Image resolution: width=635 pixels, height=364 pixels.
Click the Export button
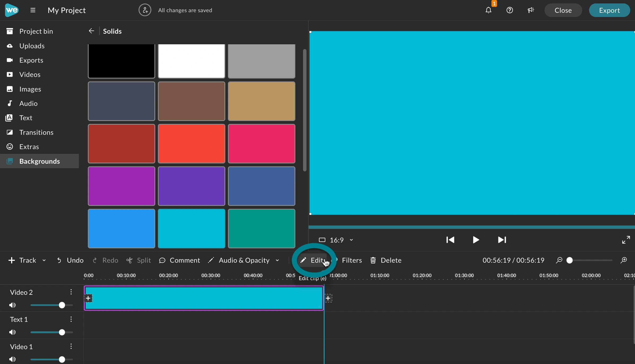610,10
